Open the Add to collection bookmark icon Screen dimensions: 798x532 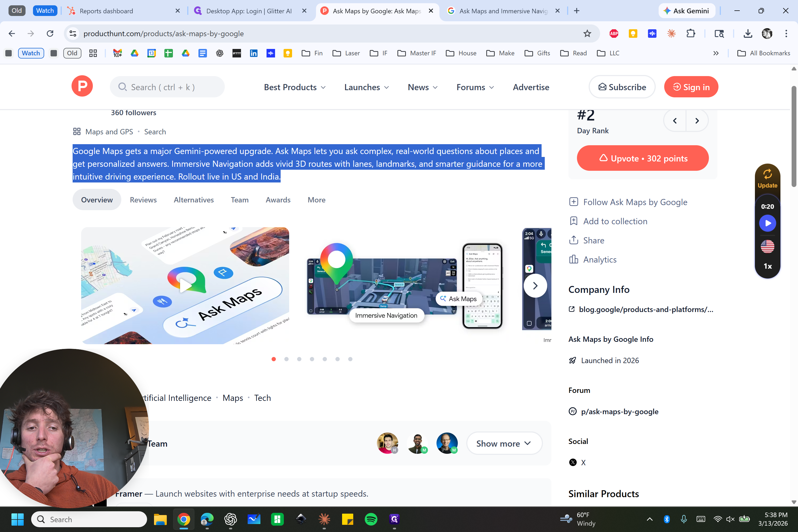(573, 221)
